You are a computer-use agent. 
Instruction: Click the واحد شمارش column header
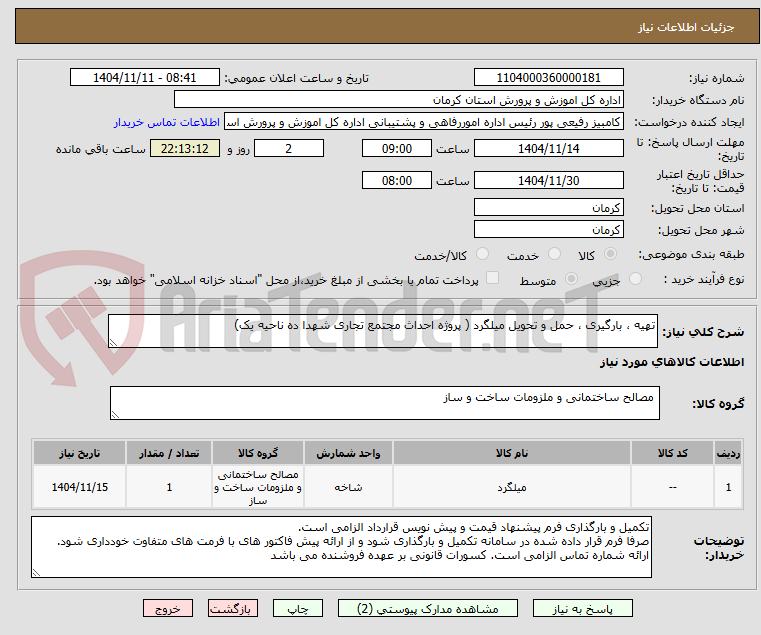[x=348, y=453]
